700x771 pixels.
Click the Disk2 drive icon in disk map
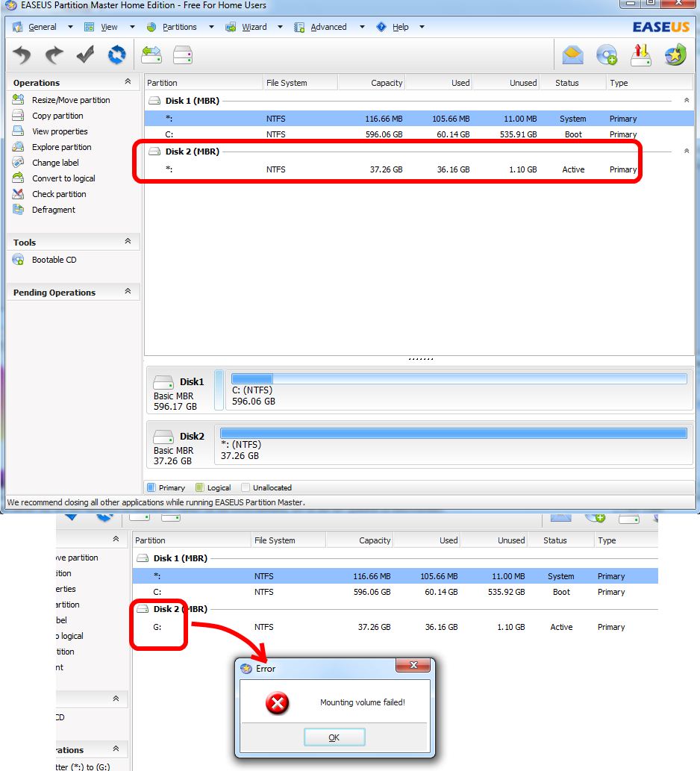163,437
